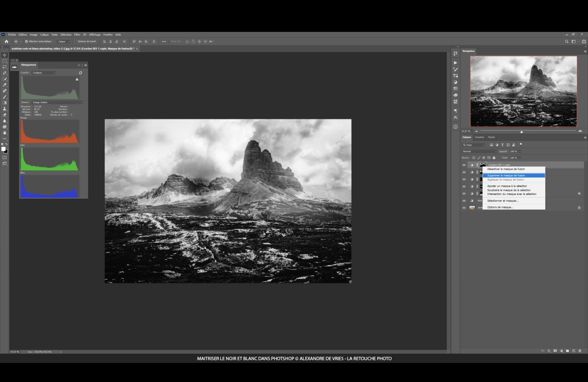This screenshot has height=382, width=588.
Task: Hide the Courbes SKY 1 copie layer
Action: [464, 165]
